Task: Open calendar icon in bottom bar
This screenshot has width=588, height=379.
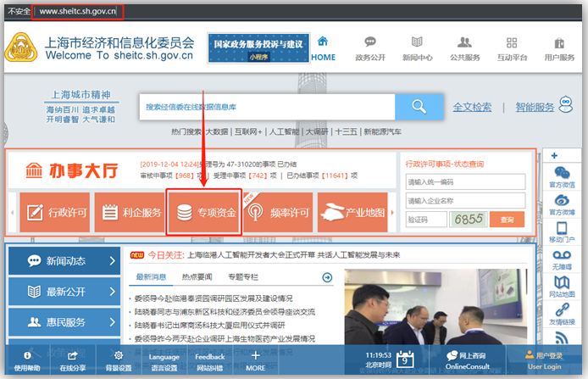Action: click(x=405, y=359)
